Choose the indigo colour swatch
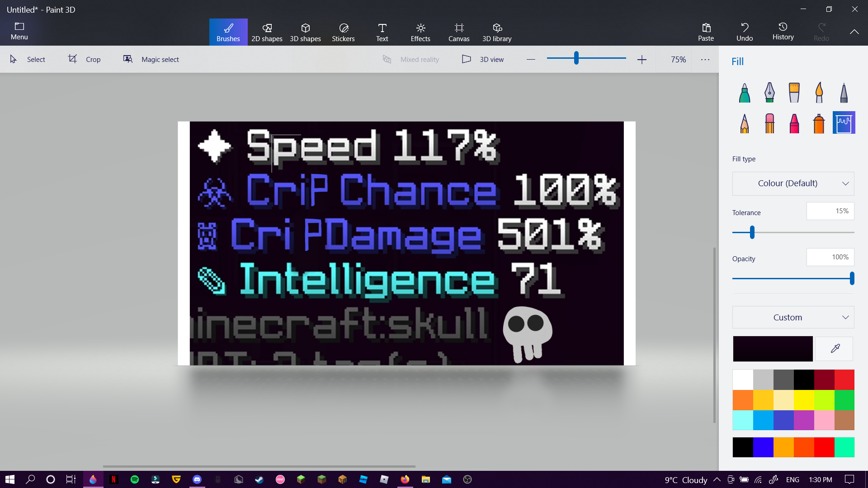The image size is (868, 488). (x=783, y=420)
